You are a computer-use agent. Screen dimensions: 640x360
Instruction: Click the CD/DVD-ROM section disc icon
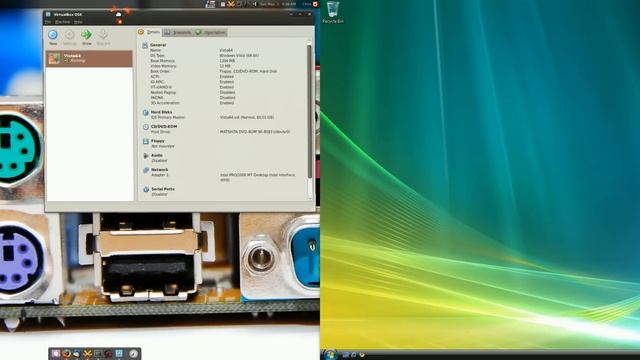click(145, 127)
